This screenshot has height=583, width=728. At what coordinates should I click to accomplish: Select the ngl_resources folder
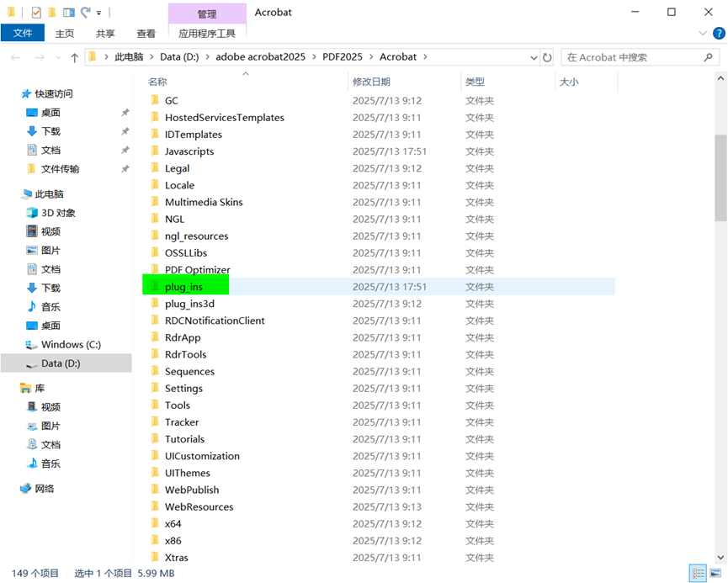pyautogui.click(x=197, y=236)
